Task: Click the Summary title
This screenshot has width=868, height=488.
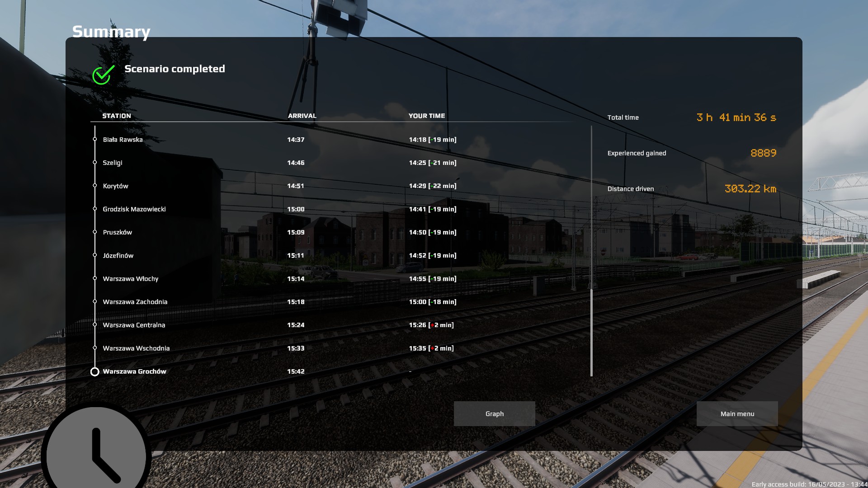Action: click(x=111, y=32)
